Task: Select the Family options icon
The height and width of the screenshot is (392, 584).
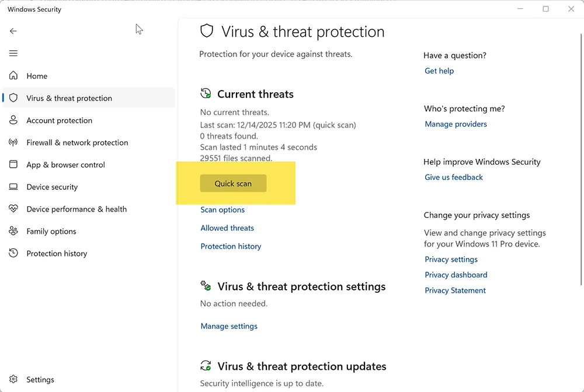Action: [13, 231]
